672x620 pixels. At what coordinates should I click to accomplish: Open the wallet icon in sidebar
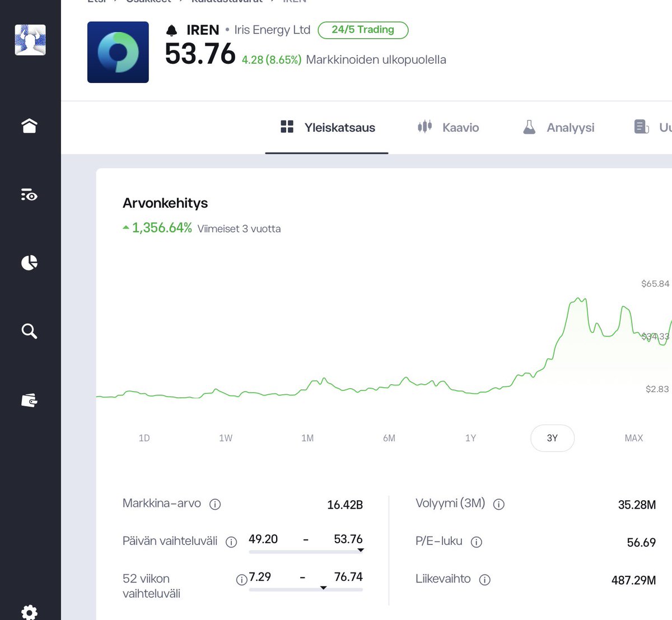click(x=29, y=400)
